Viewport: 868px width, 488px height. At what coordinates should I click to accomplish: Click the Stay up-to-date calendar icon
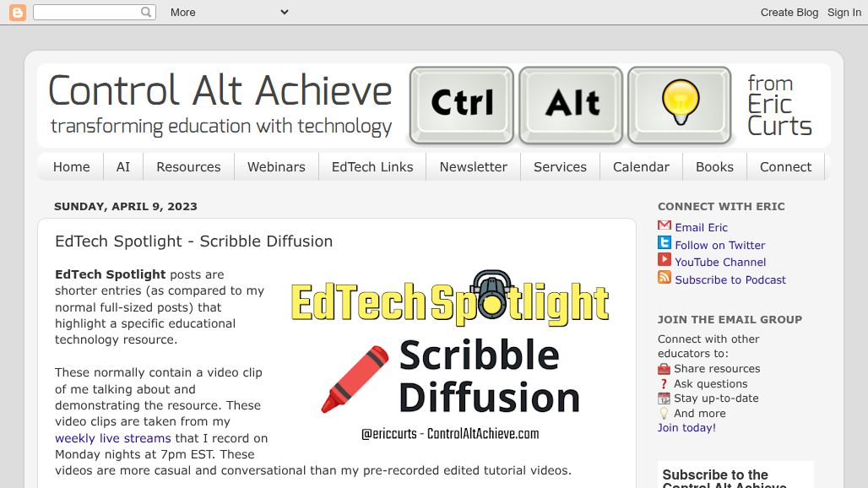[x=664, y=398]
